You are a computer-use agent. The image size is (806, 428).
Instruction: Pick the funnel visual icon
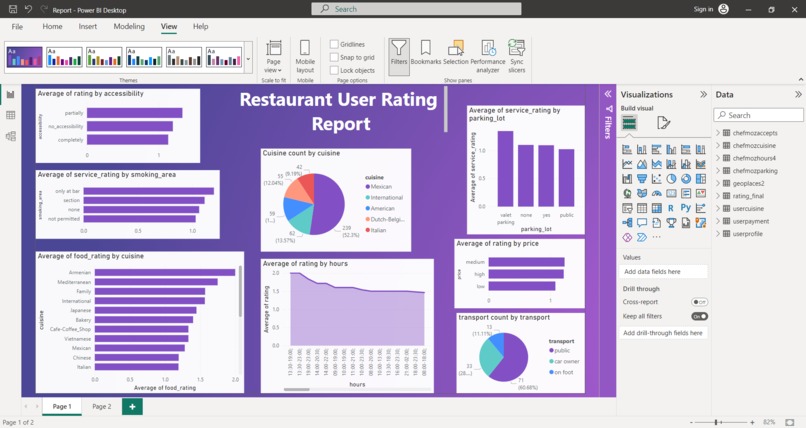point(642,179)
